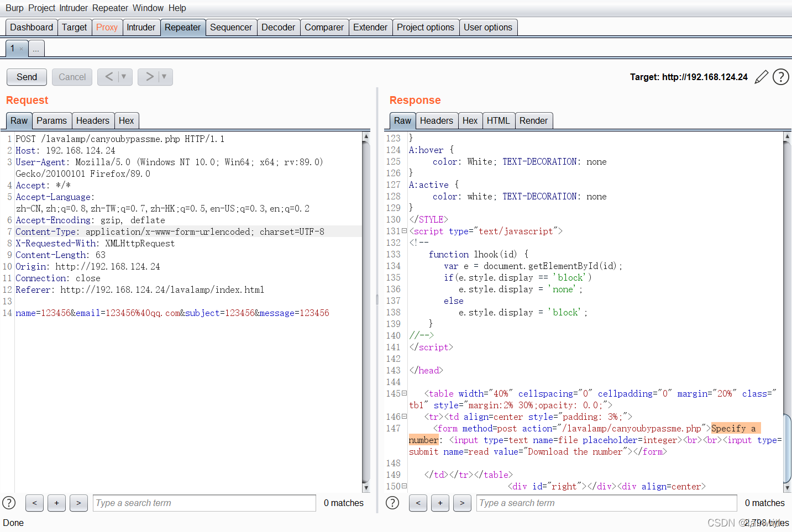Go forward in request history arrow
The height and width of the screenshot is (532, 792).
click(x=149, y=77)
